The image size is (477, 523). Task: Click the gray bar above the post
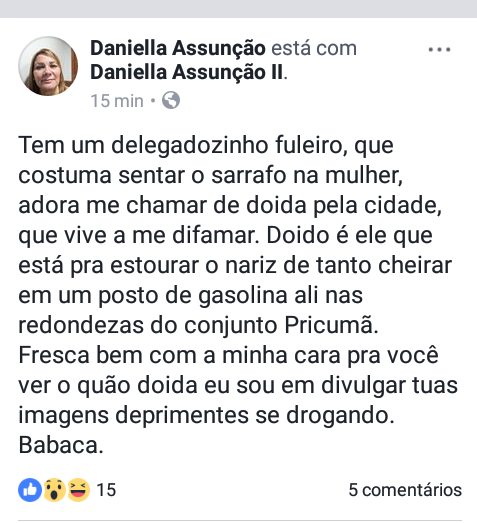(x=238, y=9)
